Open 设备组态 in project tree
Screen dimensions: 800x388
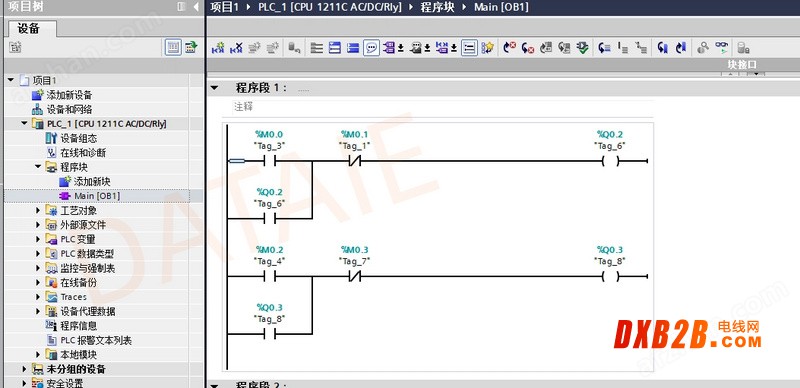(x=79, y=138)
